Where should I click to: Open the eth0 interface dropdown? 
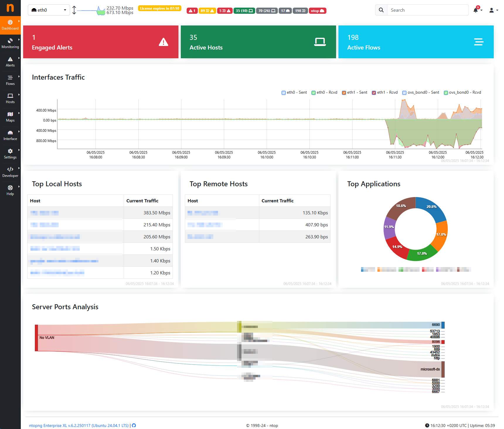point(49,10)
